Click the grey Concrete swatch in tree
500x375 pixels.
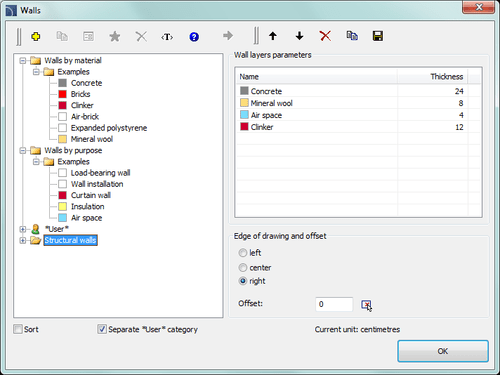[x=62, y=83]
